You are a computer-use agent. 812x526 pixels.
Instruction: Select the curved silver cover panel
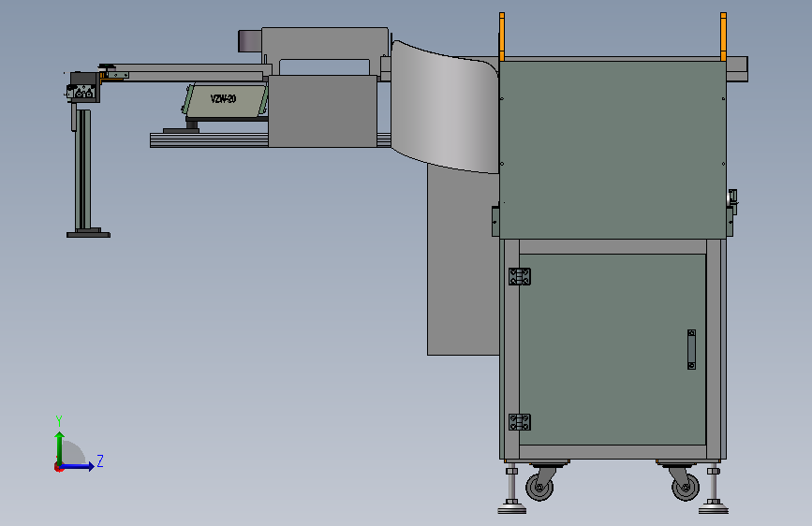pos(444,107)
